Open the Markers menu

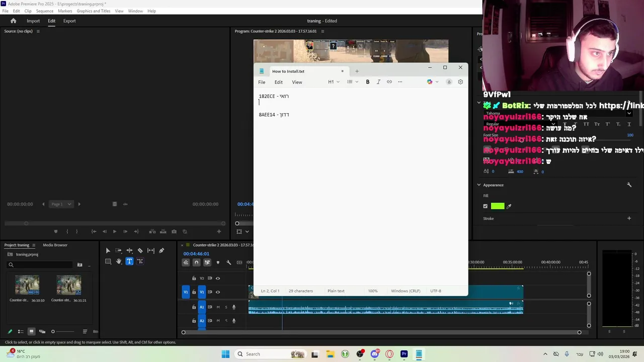point(65,11)
